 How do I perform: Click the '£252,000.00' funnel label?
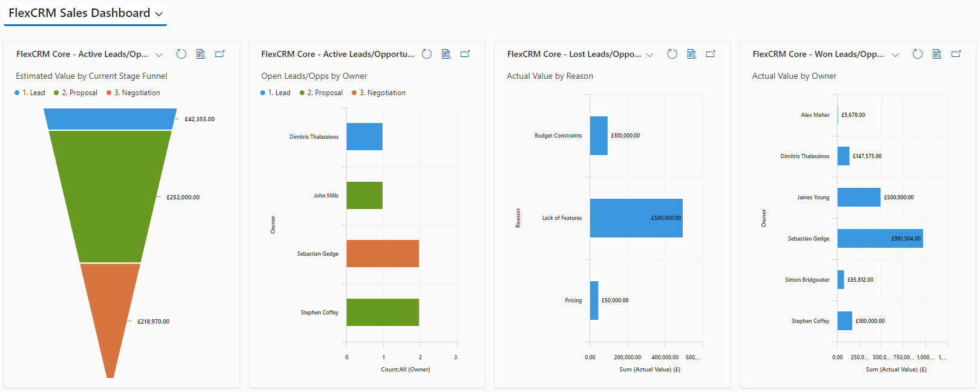(183, 198)
